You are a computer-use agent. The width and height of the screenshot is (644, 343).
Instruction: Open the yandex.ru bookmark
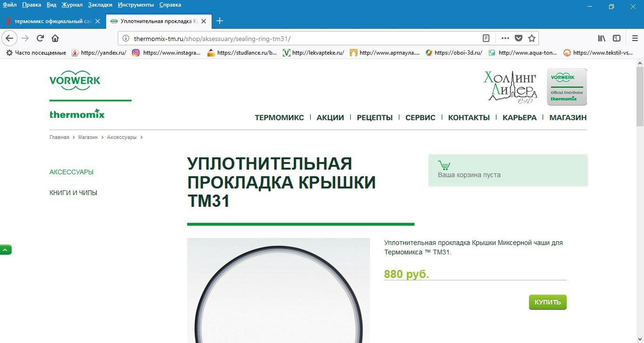pos(99,53)
